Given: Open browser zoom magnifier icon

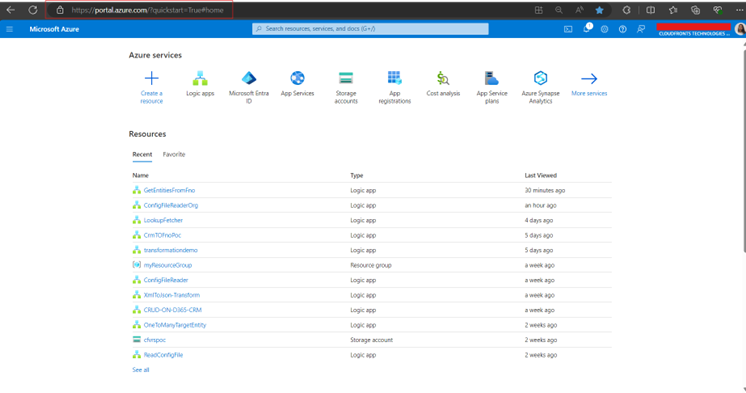Looking at the screenshot, I should coord(559,10).
